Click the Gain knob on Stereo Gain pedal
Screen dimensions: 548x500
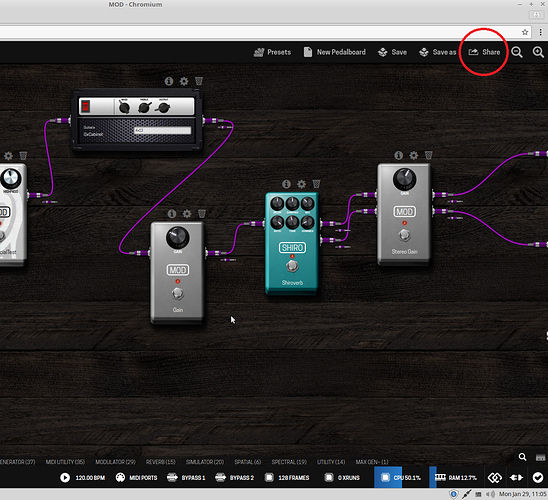[x=404, y=179]
